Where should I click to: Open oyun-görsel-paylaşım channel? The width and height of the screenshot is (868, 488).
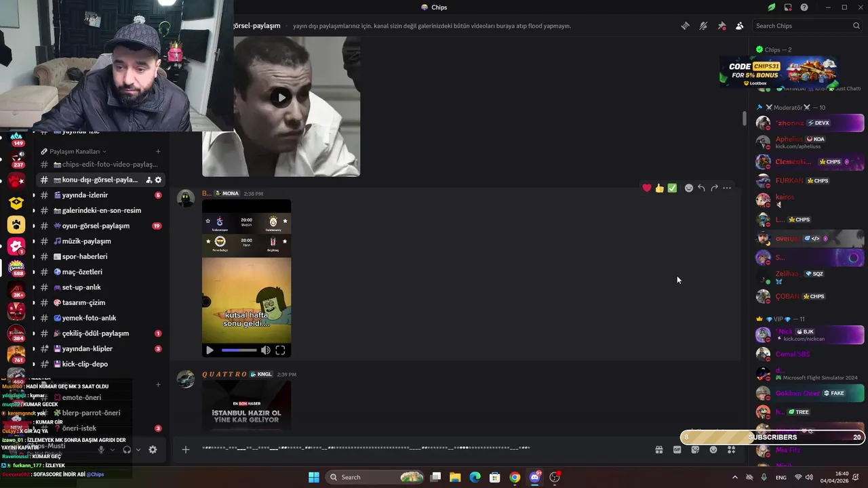point(100,226)
